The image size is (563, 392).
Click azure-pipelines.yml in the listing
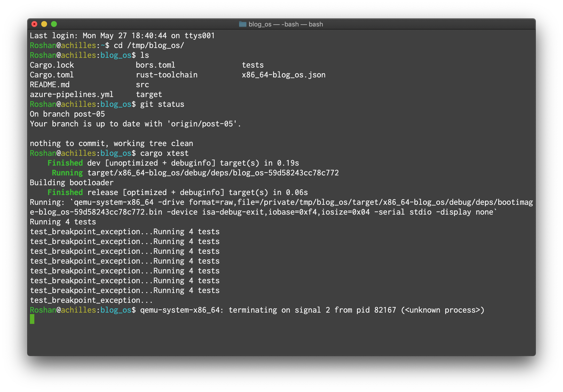72,94
